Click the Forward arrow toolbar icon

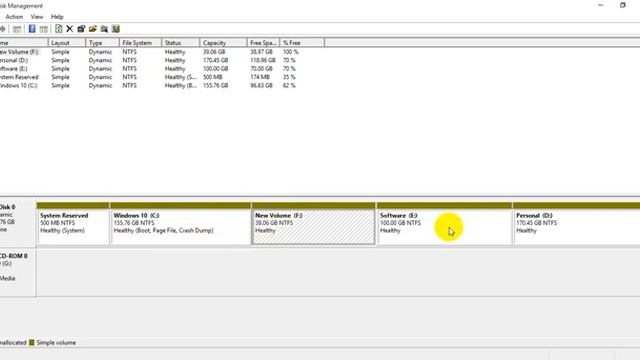click(x=3, y=29)
